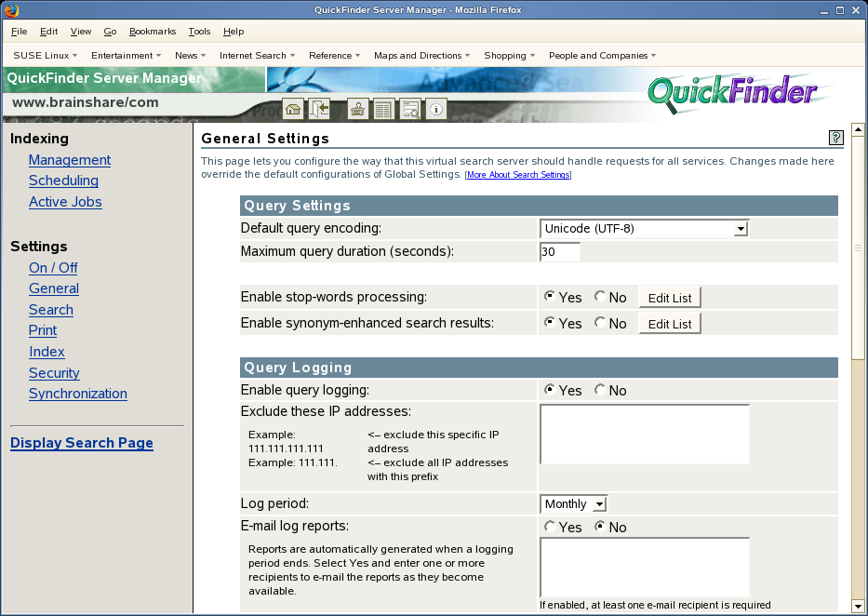Go to On / Off settings
This screenshot has width=868, height=616.
point(53,268)
